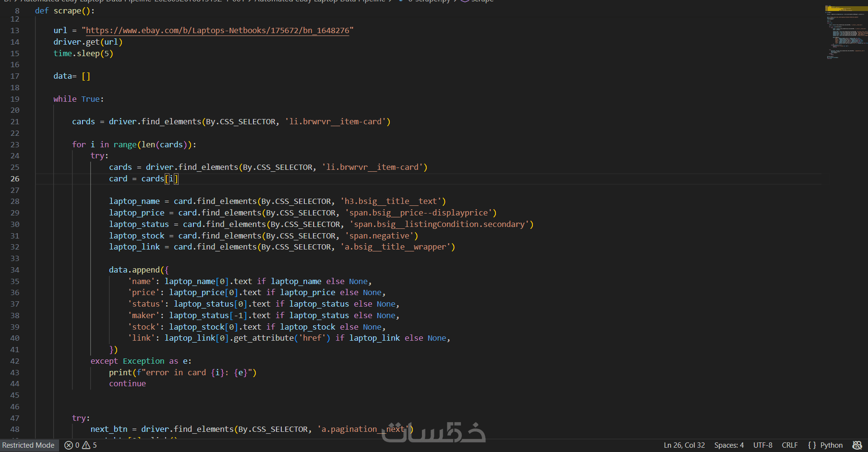Screen dimensions: 868x452
Task: Select file encoding UTF-8 in status bar
Action: click(763, 445)
